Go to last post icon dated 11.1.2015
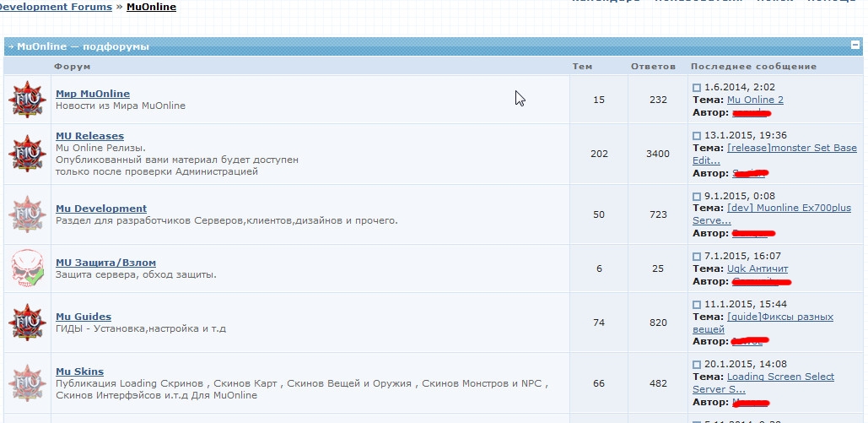 click(x=697, y=304)
